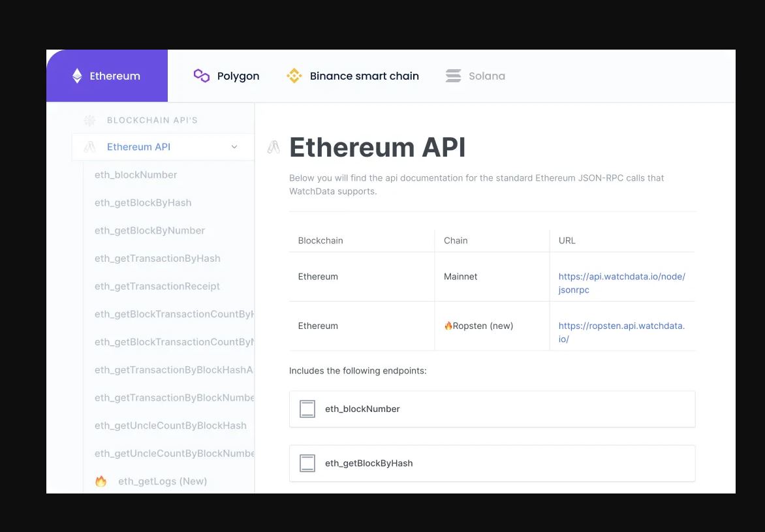Click the gear icon beside BLOCKCHAIN API'S
Viewport: 765px width, 532px height.
[90, 120]
